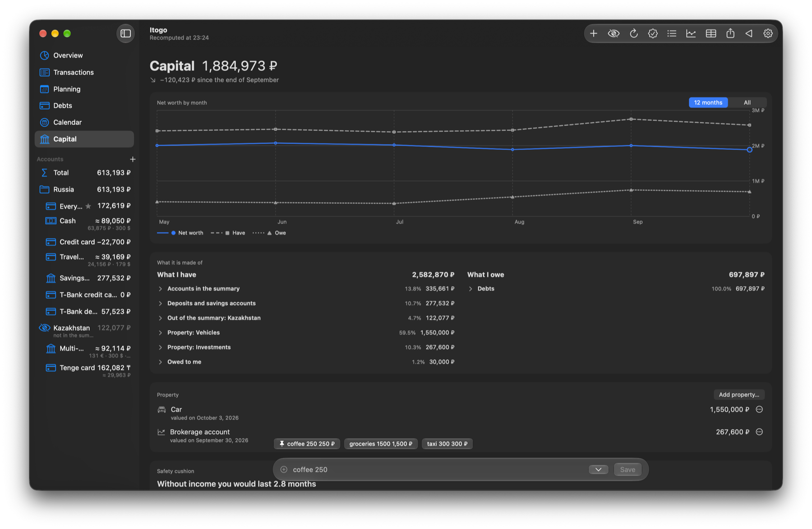Viewport: 812px width, 529px height.
Task: Switch chart range to All
Action: point(747,102)
